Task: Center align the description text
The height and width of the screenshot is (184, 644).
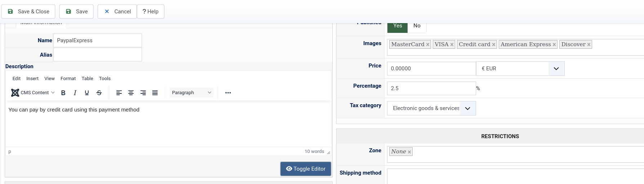Action: pos(131,93)
